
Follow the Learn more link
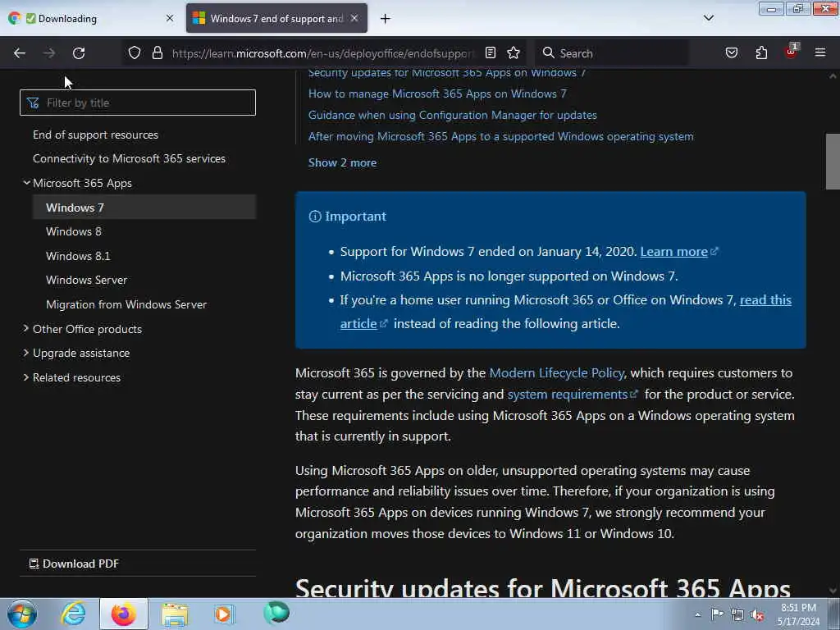click(x=674, y=252)
